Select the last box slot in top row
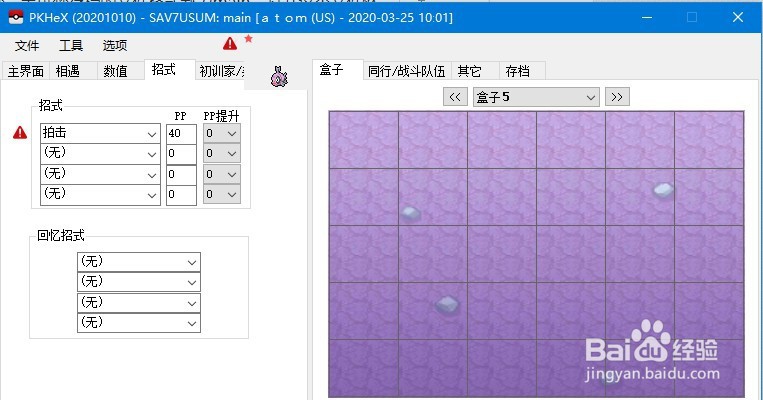The image size is (763, 400). pos(709,140)
